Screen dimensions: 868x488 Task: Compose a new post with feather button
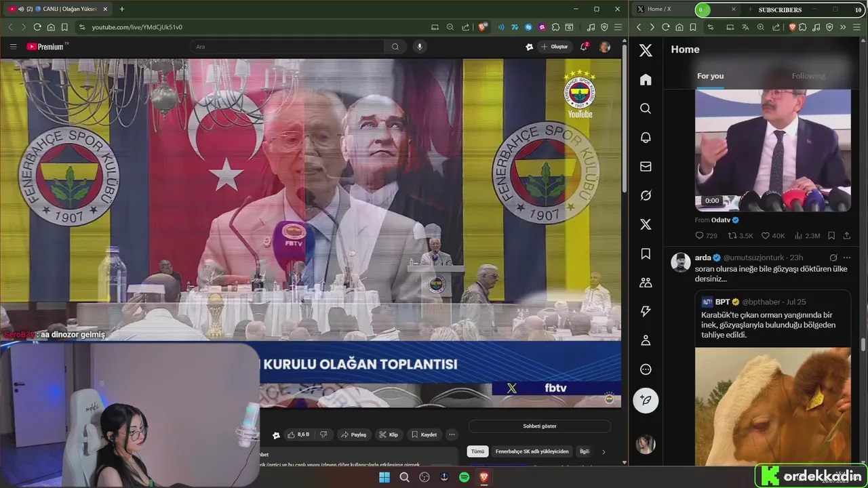[x=646, y=401]
